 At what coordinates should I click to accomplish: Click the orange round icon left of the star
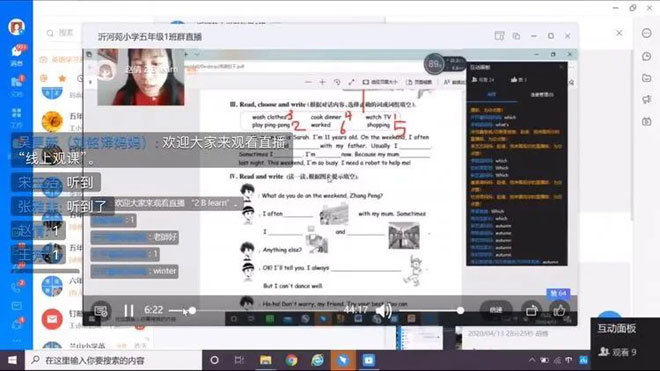(44, 78)
